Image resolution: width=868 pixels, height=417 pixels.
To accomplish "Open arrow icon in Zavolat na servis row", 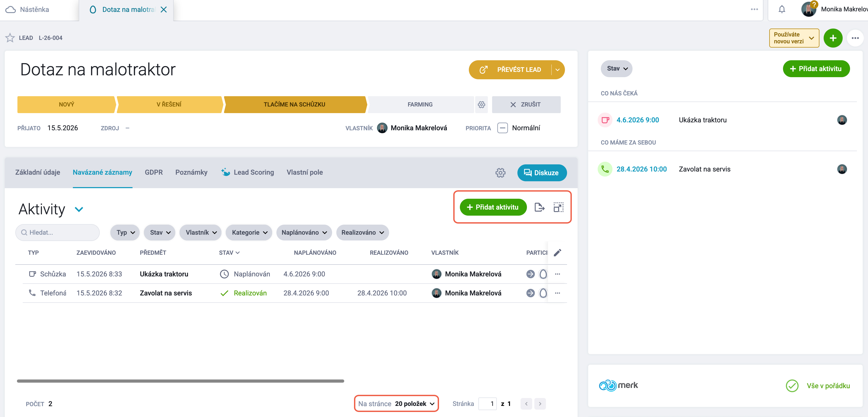I will pyautogui.click(x=530, y=293).
